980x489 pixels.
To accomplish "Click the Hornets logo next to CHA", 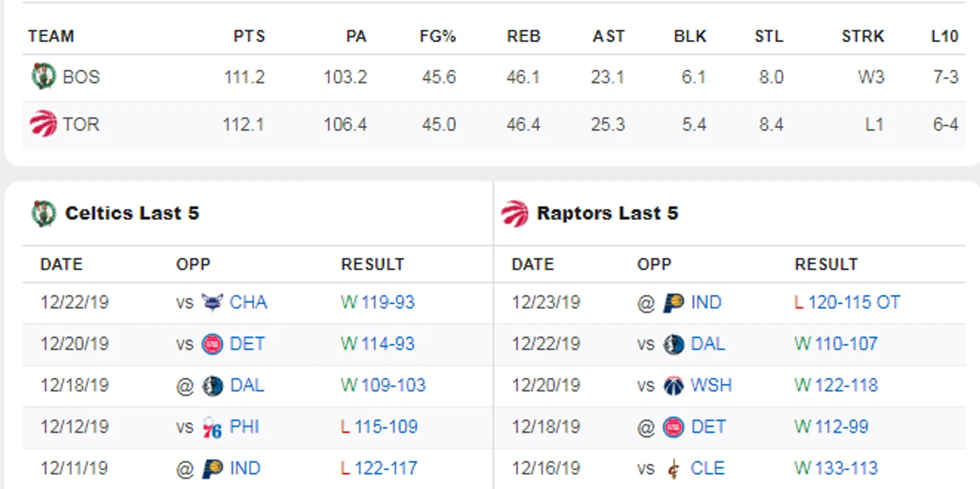I will (212, 303).
